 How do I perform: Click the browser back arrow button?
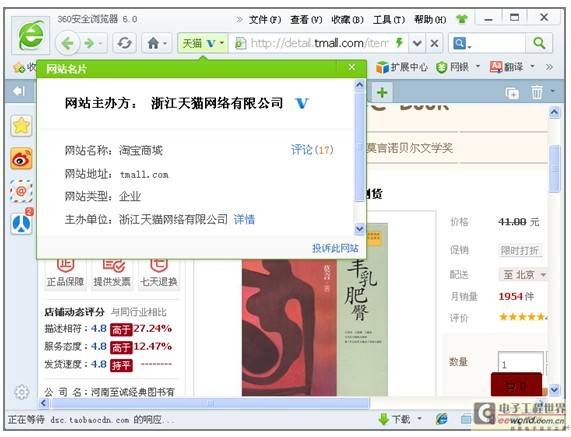point(67,44)
